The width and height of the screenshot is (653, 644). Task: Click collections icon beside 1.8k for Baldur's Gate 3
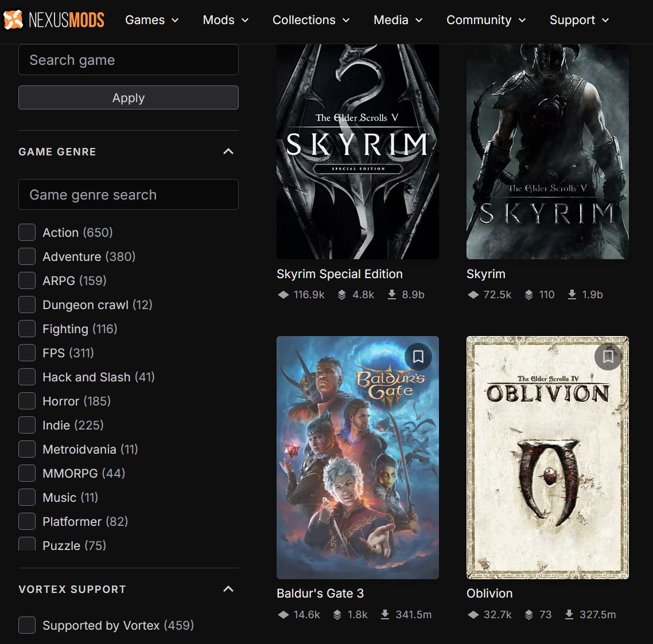click(337, 614)
